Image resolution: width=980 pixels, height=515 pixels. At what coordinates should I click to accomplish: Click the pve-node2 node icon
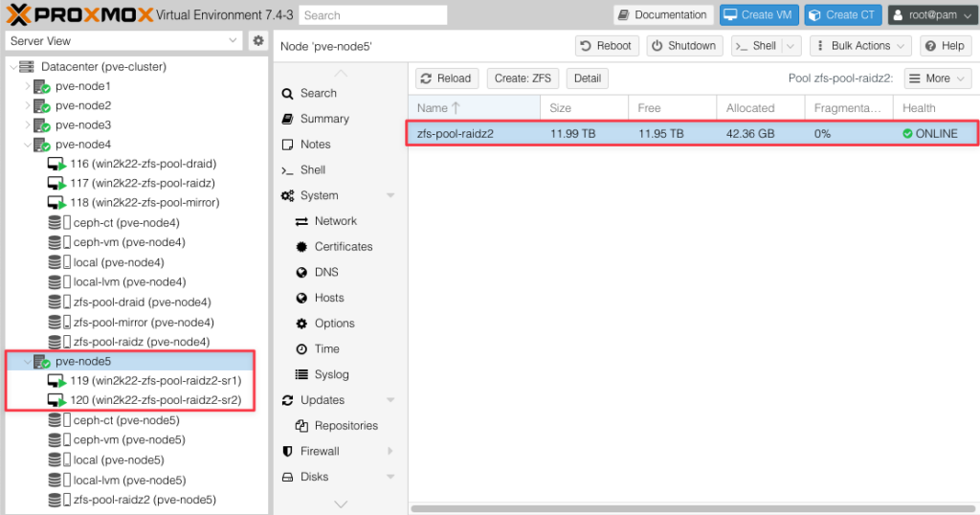click(x=42, y=105)
